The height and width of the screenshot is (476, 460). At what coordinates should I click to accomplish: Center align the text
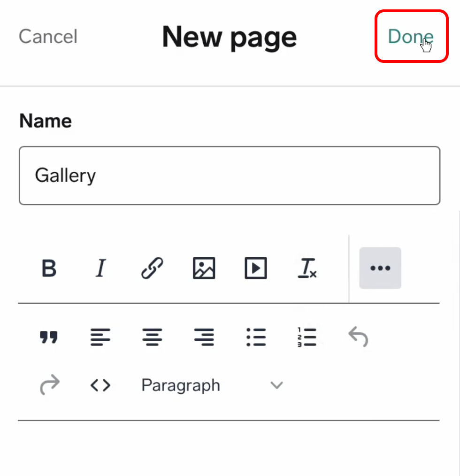[152, 337]
